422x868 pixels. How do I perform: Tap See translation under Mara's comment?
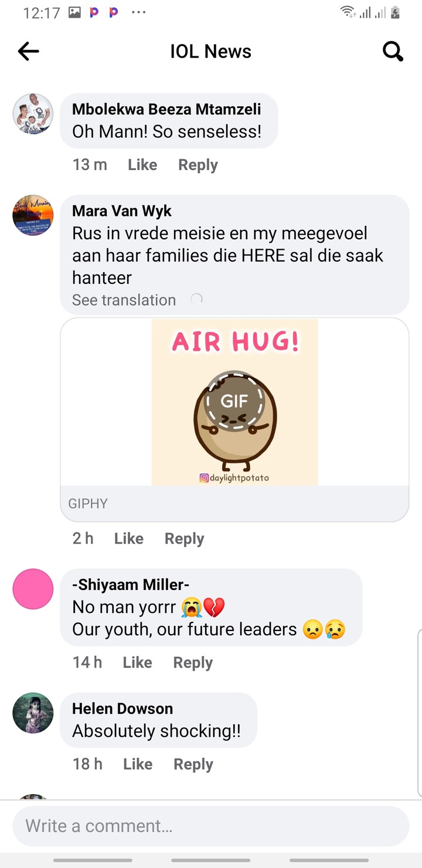[124, 300]
